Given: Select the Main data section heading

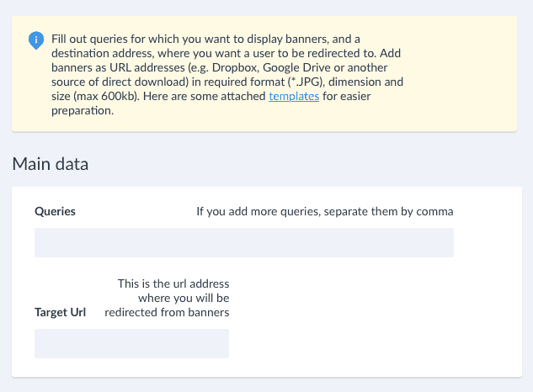Looking at the screenshot, I should click(x=51, y=163).
